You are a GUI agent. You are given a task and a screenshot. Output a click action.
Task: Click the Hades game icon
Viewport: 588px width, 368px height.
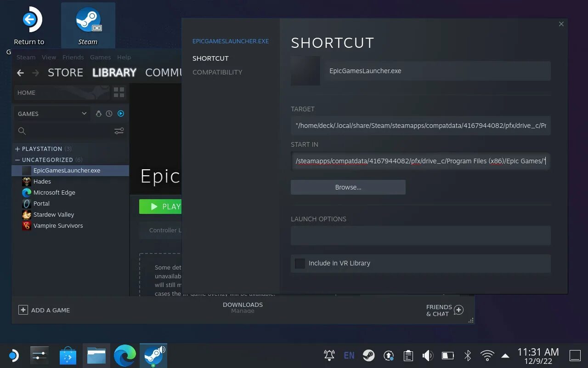point(27,181)
